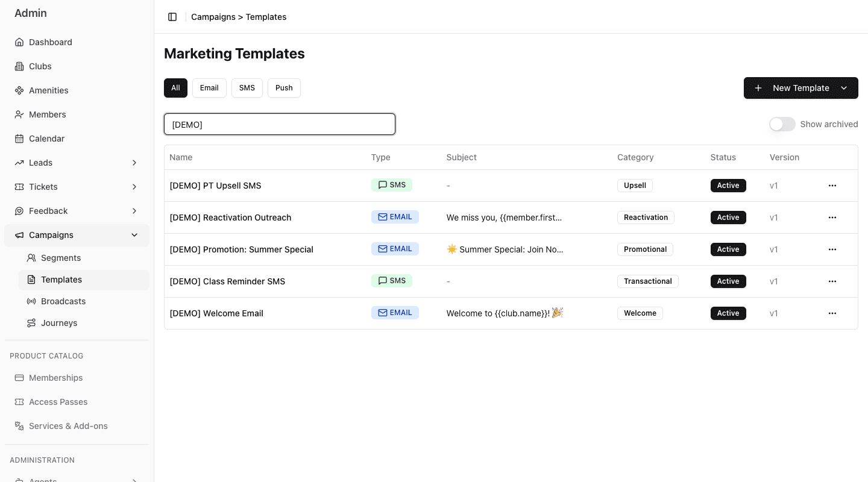Click the Templates document icon
868x482 pixels.
coord(31,280)
